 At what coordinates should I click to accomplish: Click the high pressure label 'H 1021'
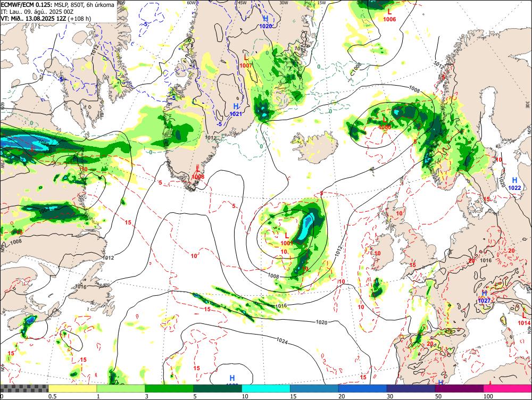click(236, 110)
